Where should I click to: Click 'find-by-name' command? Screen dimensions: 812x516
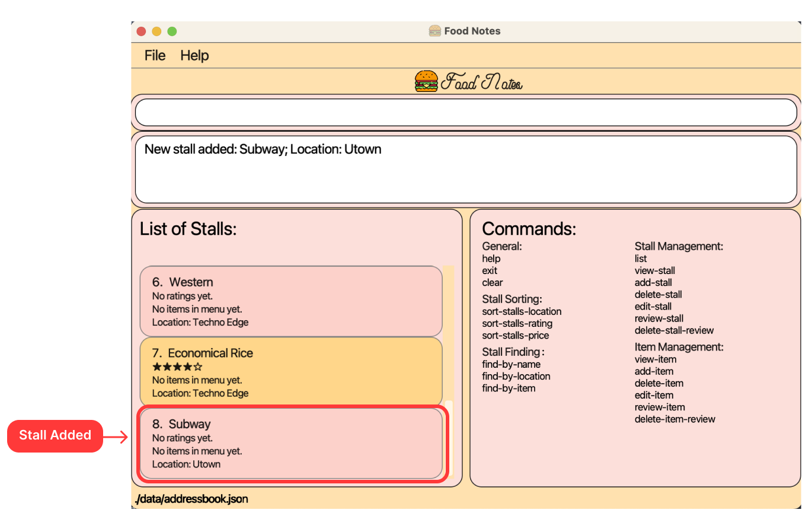[512, 364]
